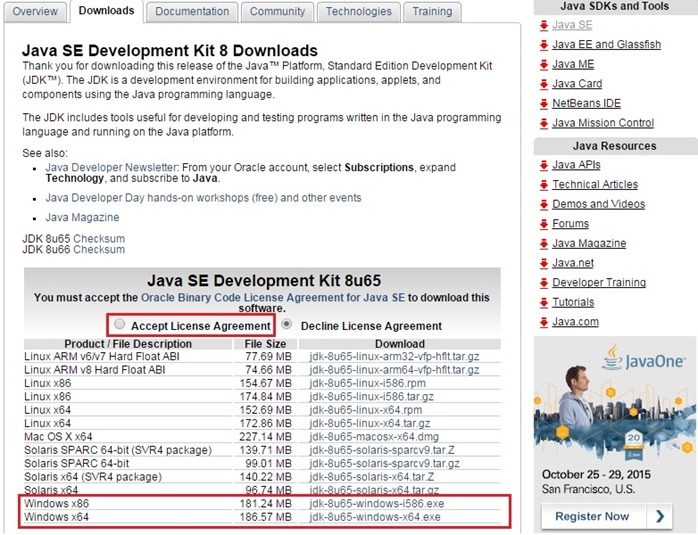Click the red arrow icon beside Developer Training

coord(544,283)
